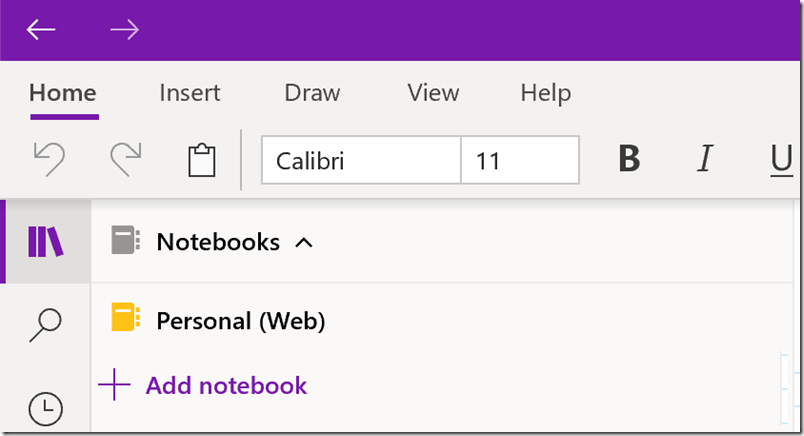Open the font size 11 box
The height and width of the screenshot is (436, 804).
(519, 160)
